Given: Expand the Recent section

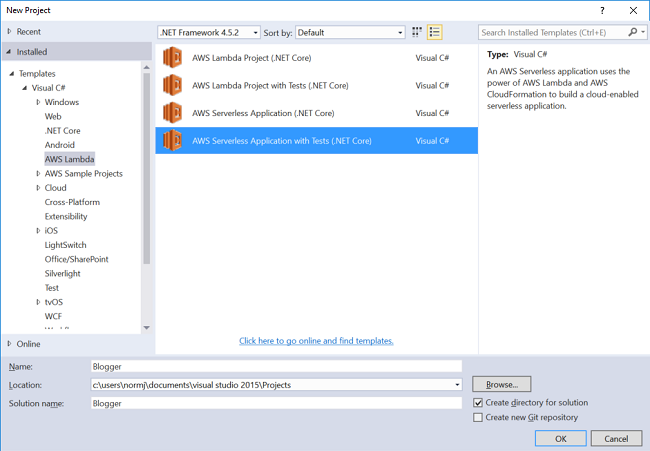Looking at the screenshot, I should (x=9, y=32).
